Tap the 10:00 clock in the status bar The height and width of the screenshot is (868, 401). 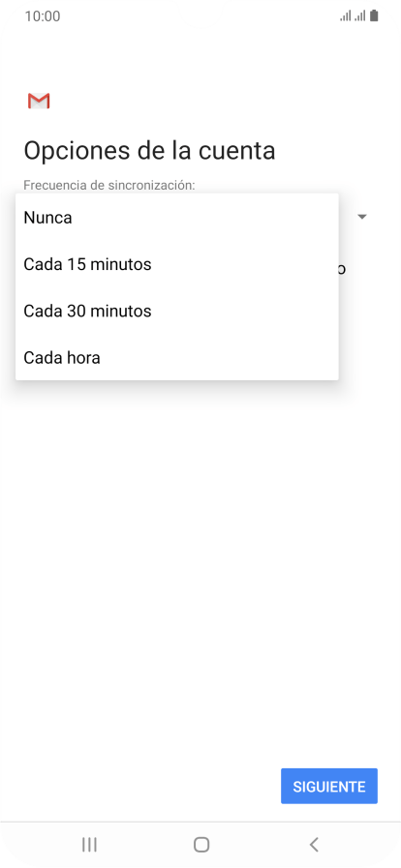tap(43, 16)
